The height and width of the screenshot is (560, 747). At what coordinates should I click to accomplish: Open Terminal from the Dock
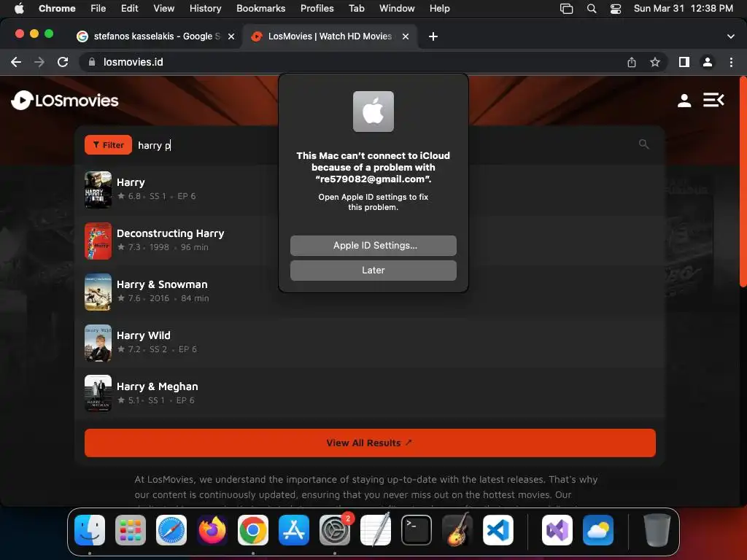tap(417, 530)
